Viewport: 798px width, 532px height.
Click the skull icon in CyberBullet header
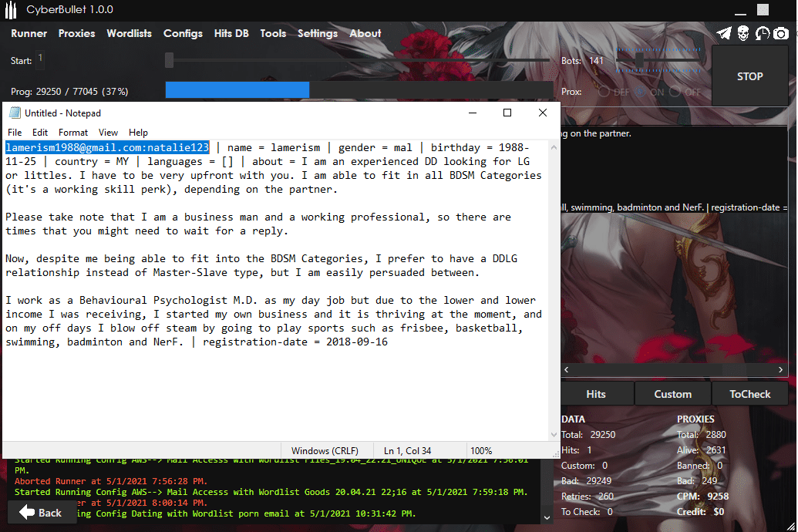pyautogui.click(x=743, y=34)
